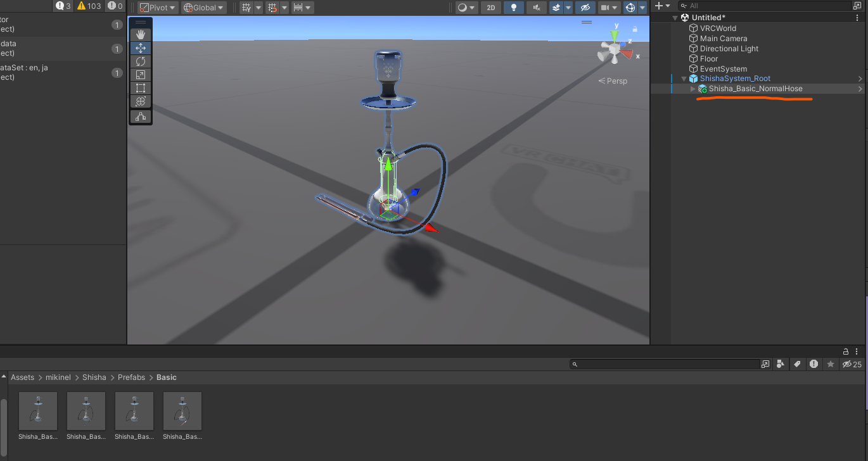Open the Pivot handle position dropdown
The height and width of the screenshot is (461, 868).
pos(158,8)
